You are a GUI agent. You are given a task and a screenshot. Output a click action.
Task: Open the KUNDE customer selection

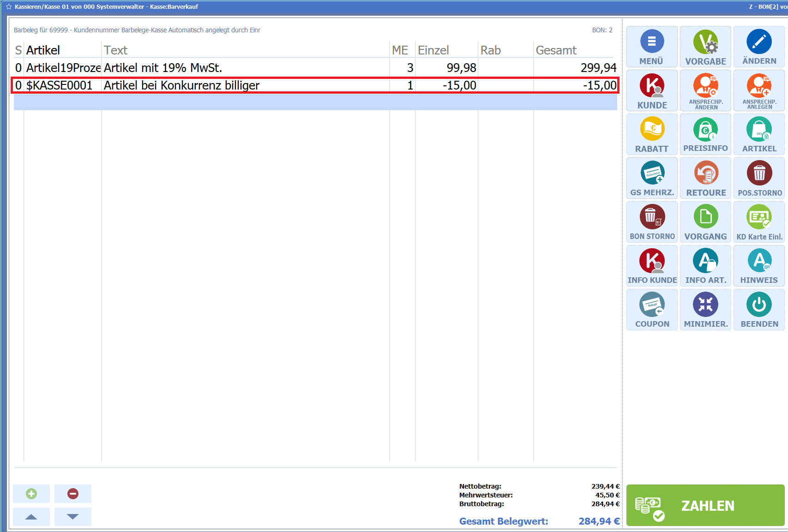[x=652, y=90]
